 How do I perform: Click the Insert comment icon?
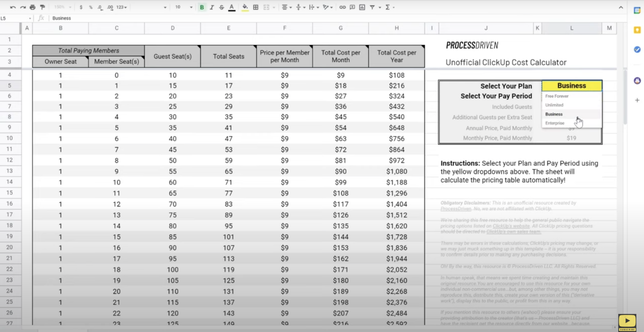[x=352, y=7]
